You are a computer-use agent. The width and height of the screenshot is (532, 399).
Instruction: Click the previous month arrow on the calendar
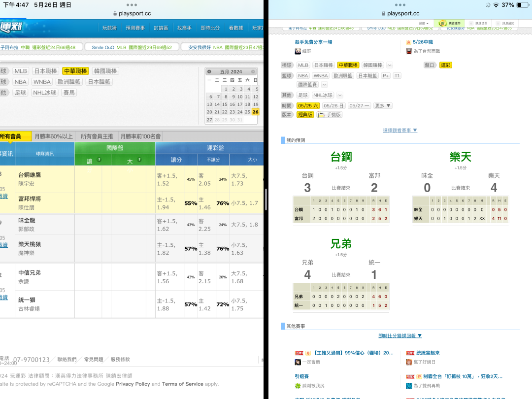pos(209,71)
